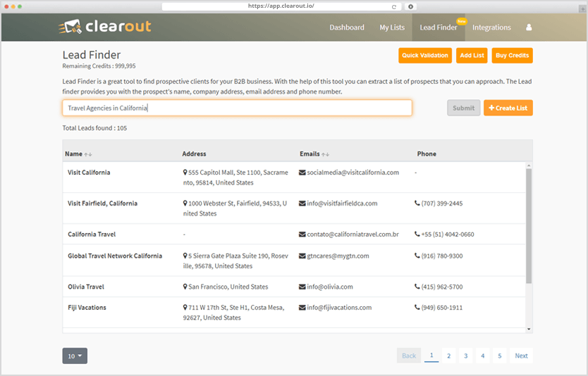Image resolution: width=588 pixels, height=376 pixels.
Task: Click envelope icon beside info@olivia.com
Action: tap(302, 287)
